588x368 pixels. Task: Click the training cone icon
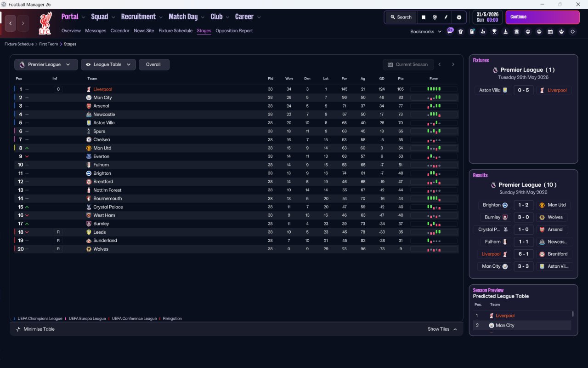click(505, 32)
